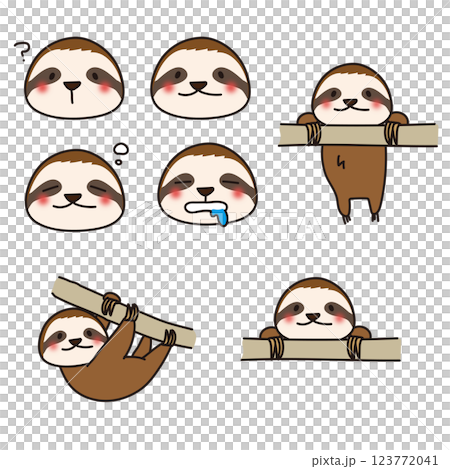The width and height of the screenshot is (450, 469).
Task: Click the question mark symbol
Action: [x=22, y=51]
